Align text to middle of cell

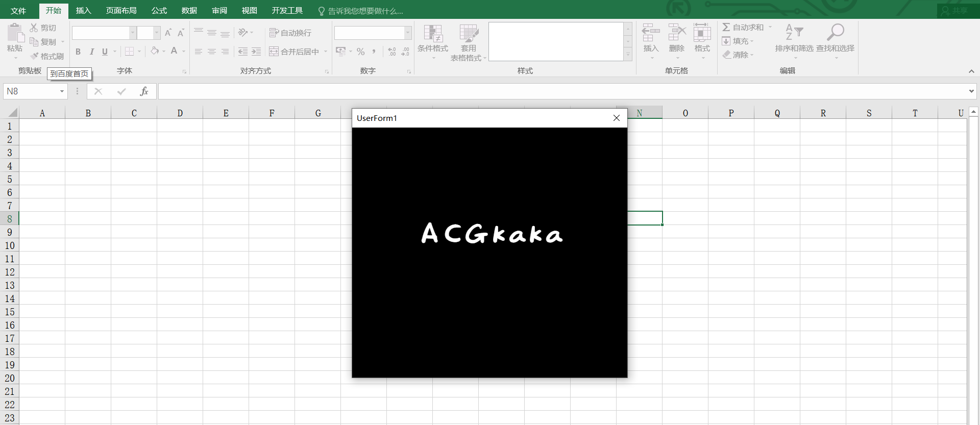coord(212,33)
